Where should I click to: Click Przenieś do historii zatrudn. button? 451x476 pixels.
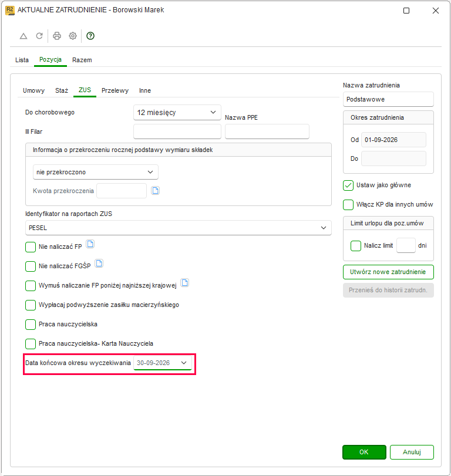(388, 290)
